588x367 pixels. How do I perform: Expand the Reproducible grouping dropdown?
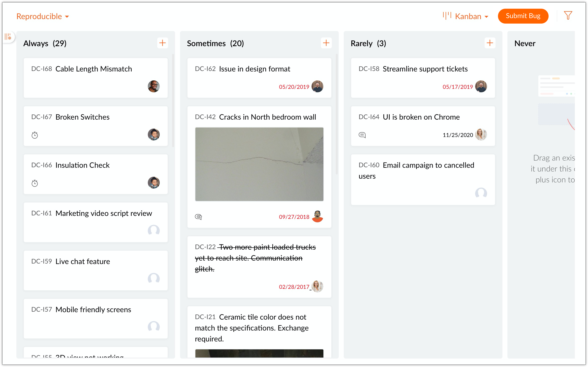(x=43, y=16)
